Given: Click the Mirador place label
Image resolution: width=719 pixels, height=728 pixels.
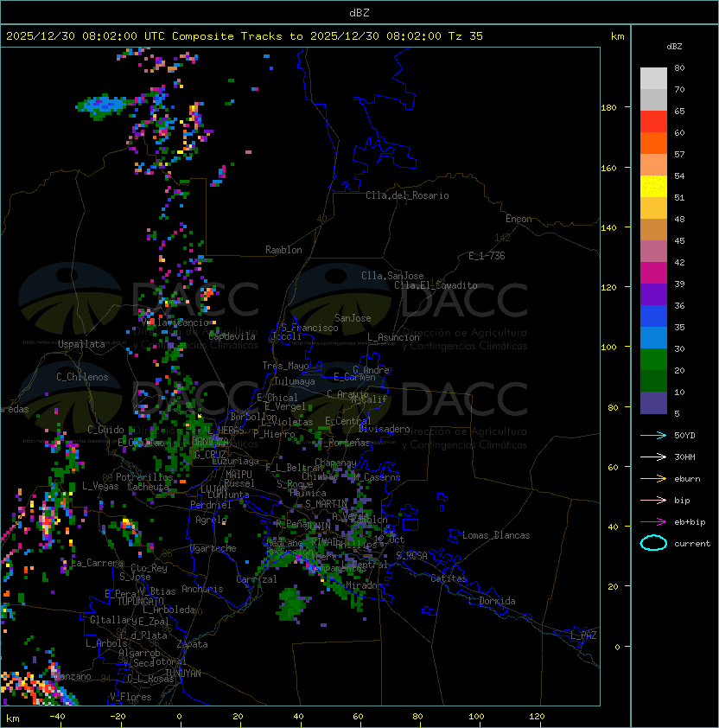Looking at the screenshot, I should pos(365,585).
